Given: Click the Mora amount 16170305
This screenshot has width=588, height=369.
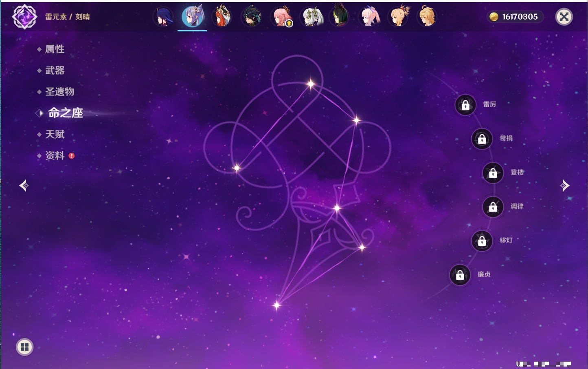Looking at the screenshot, I should pos(520,17).
